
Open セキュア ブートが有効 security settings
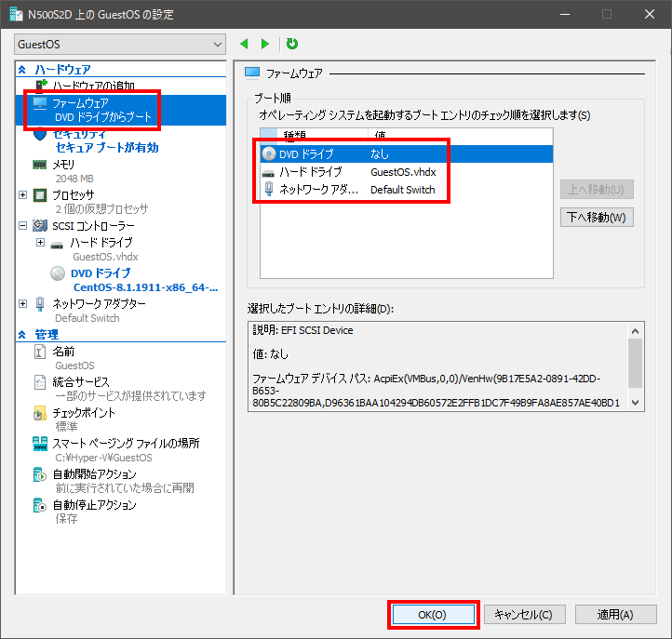pyautogui.click(x=107, y=148)
